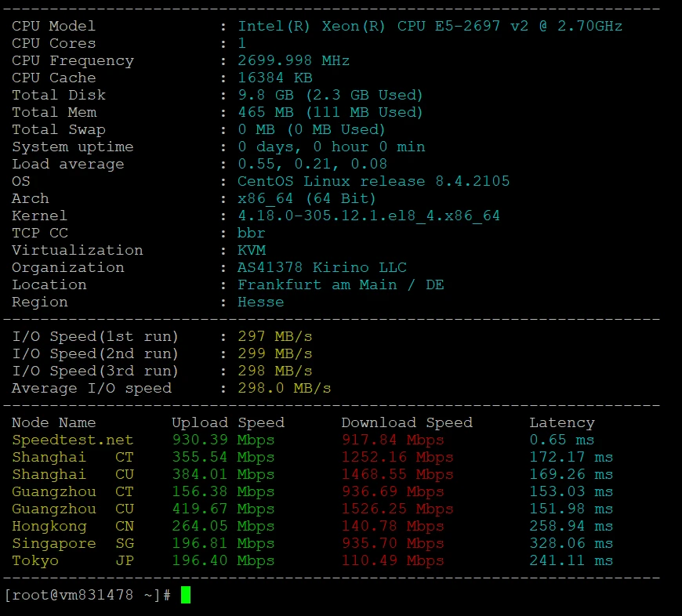Screen dimensions: 682x616
Task: Click the Tokyo upload 196.40 Mbps
Action: [x=223, y=561]
